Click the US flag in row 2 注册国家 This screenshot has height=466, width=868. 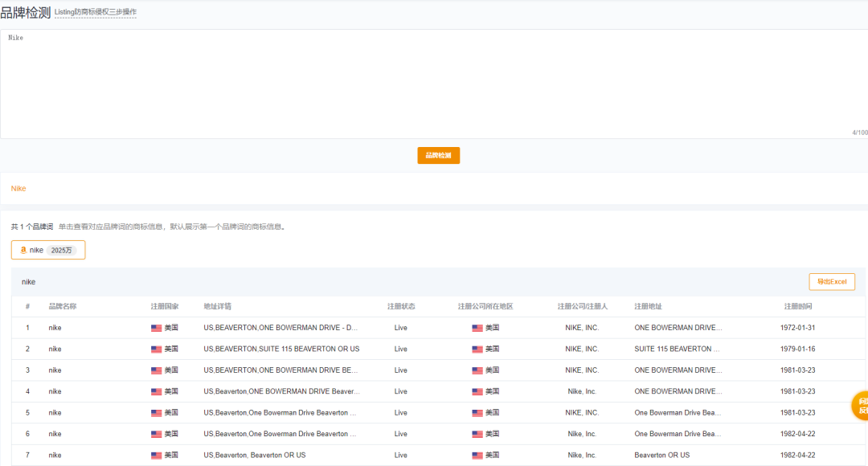tap(156, 349)
